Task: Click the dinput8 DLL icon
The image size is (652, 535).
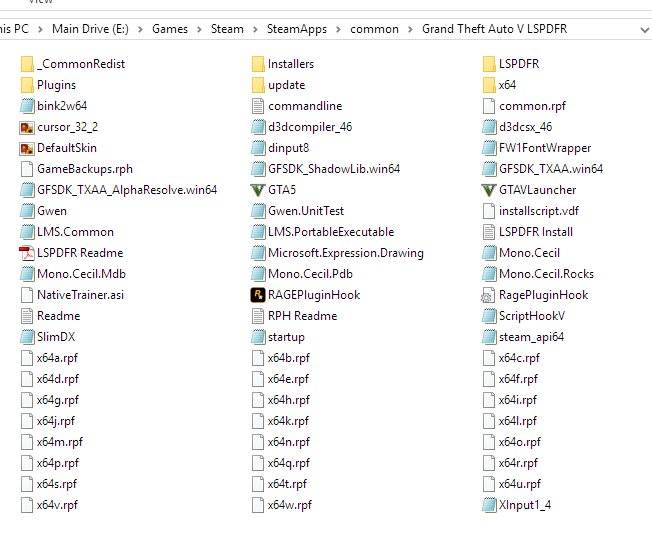Action: point(258,148)
